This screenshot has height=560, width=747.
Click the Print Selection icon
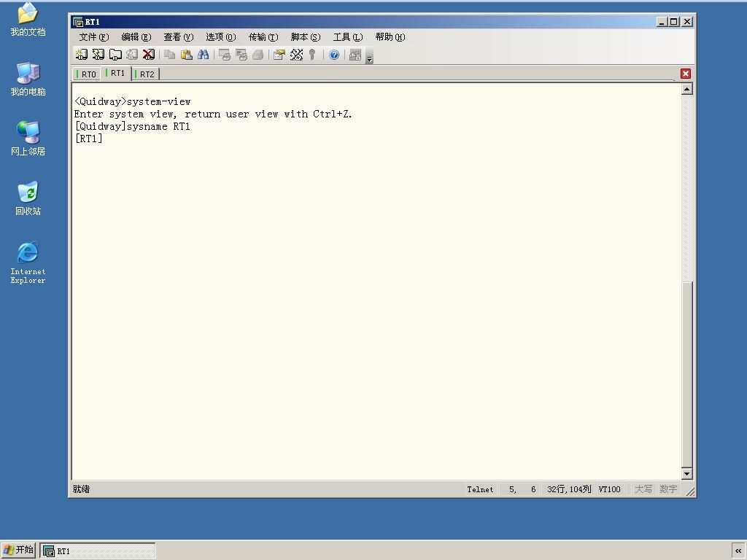point(241,55)
